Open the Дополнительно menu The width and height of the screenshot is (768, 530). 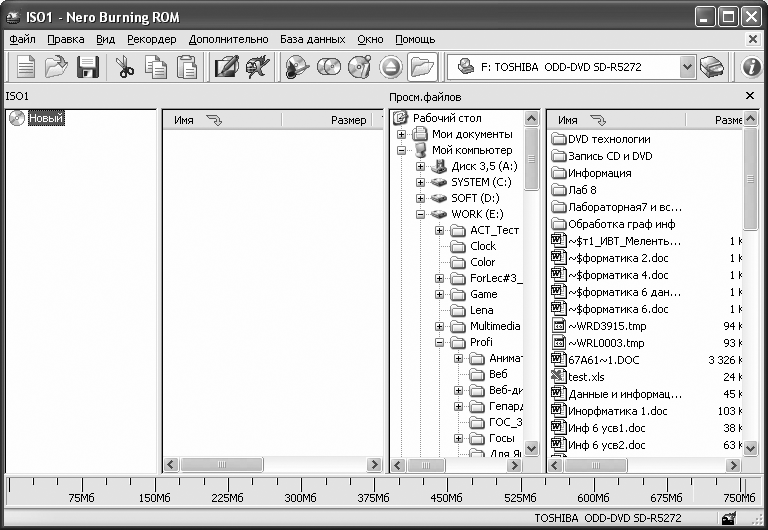tap(228, 39)
